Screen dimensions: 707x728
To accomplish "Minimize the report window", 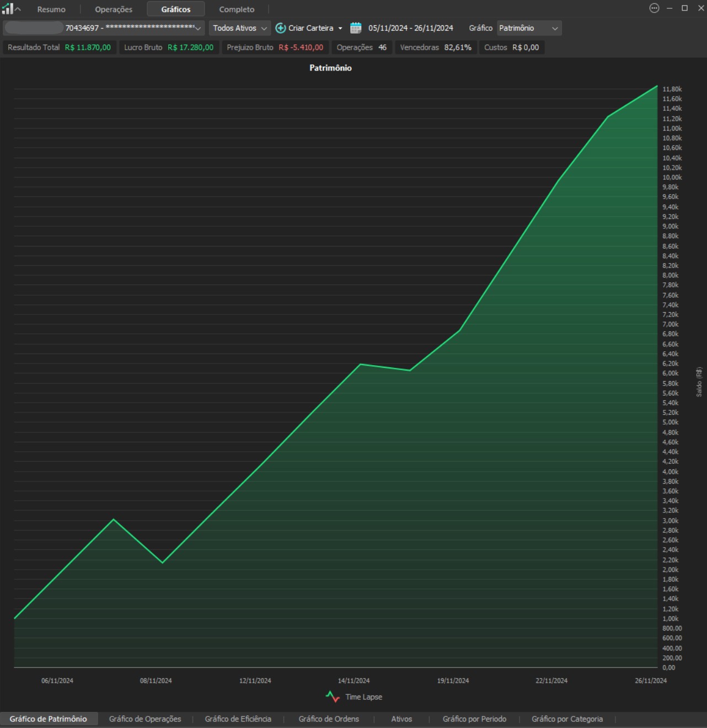I will pyautogui.click(x=669, y=8).
